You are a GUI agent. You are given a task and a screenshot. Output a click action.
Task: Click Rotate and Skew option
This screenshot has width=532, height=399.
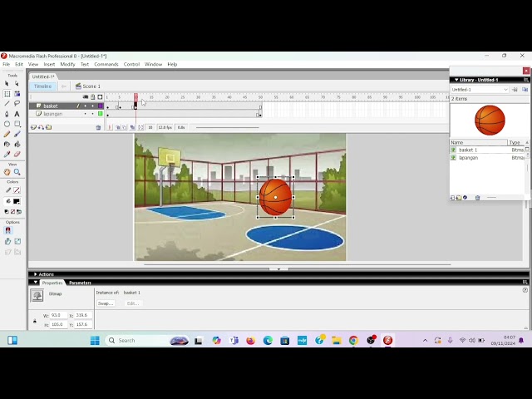coord(7,241)
